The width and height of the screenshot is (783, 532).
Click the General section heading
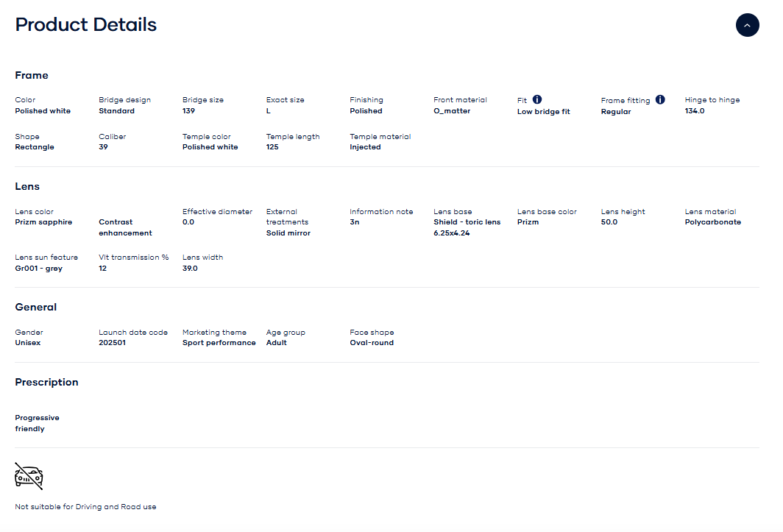pyautogui.click(x=36, y=307)
